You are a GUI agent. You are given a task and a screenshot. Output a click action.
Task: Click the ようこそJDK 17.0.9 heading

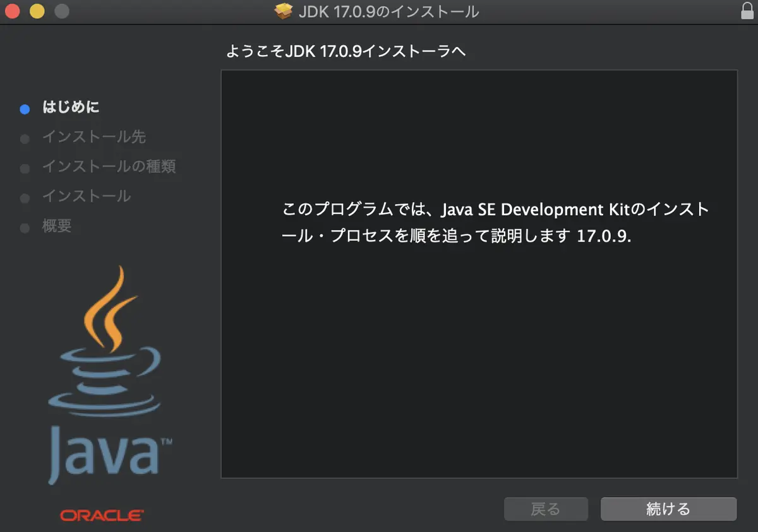point(346,52)
